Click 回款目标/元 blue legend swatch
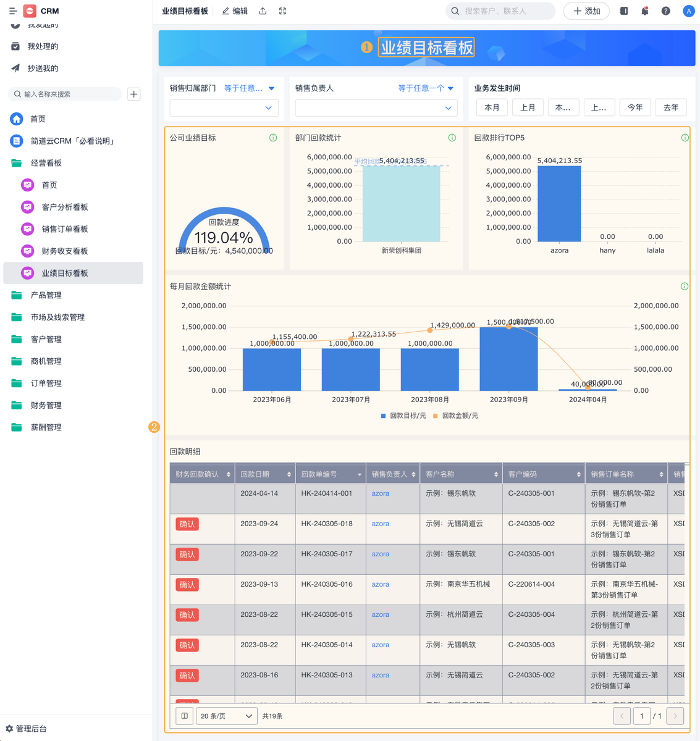The image size is (700, 741). [x=384, y=416]
